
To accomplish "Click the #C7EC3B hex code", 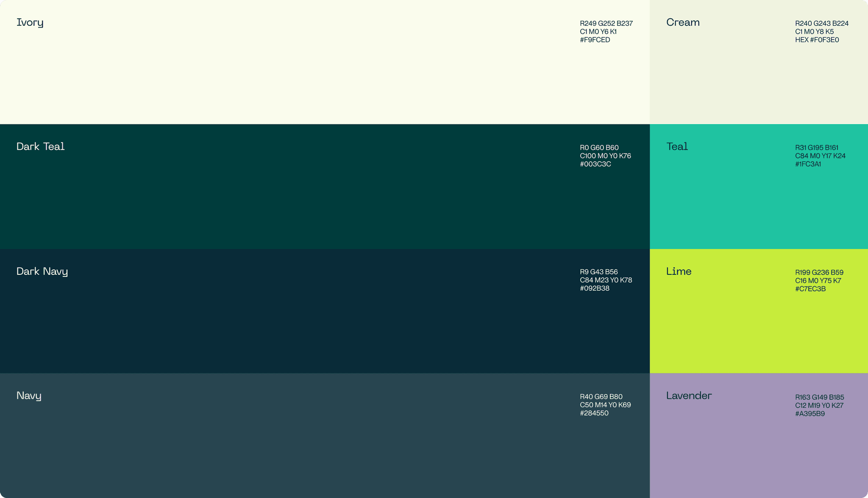I will [810, 289].
